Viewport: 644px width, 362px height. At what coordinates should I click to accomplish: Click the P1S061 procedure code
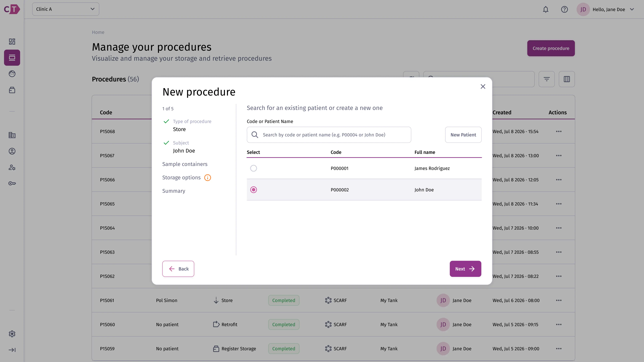(107, 300)
